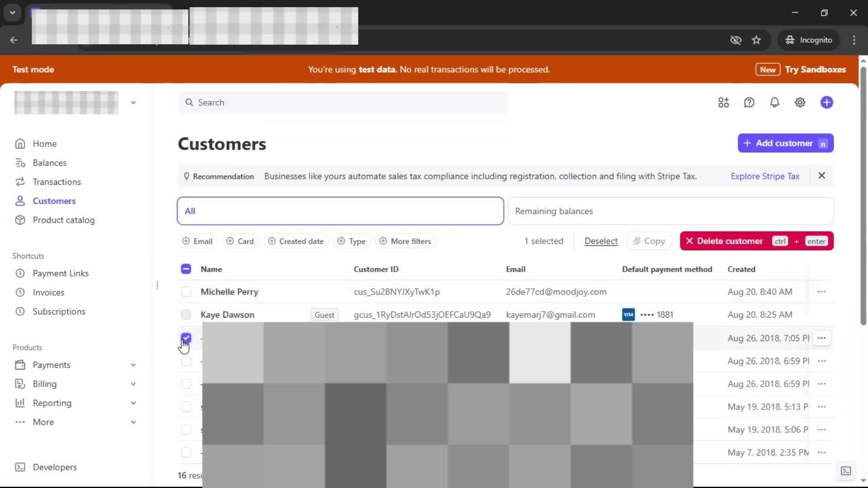The height and width of the screenshot is (488, 868).
Task: Open notifications bell icon
Action: pos(774,103)
